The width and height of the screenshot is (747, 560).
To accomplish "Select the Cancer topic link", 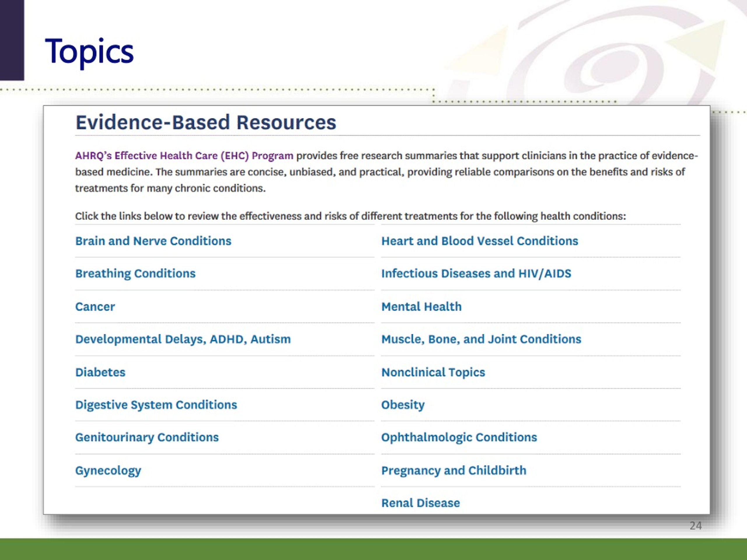I will 95,307.
